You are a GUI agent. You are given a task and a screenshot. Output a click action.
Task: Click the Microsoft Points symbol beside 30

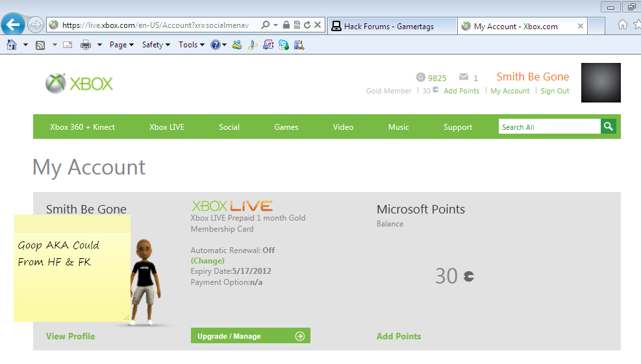coord(468,276)
